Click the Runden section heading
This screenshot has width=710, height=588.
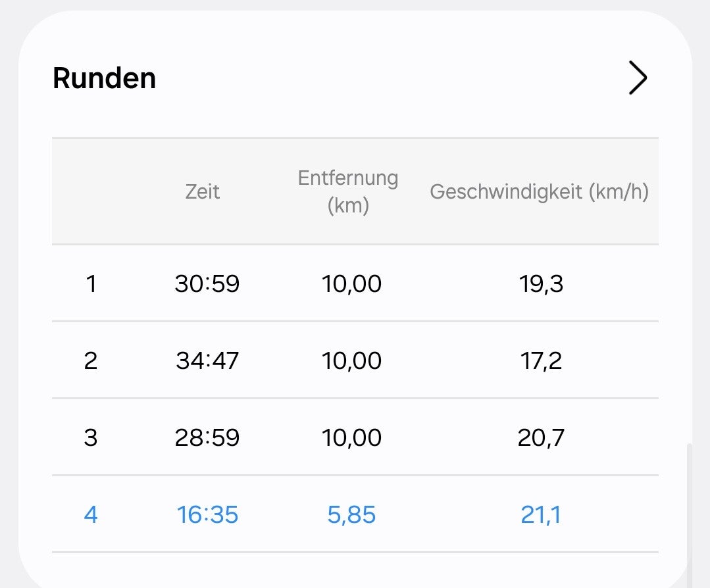pos(104,78)
